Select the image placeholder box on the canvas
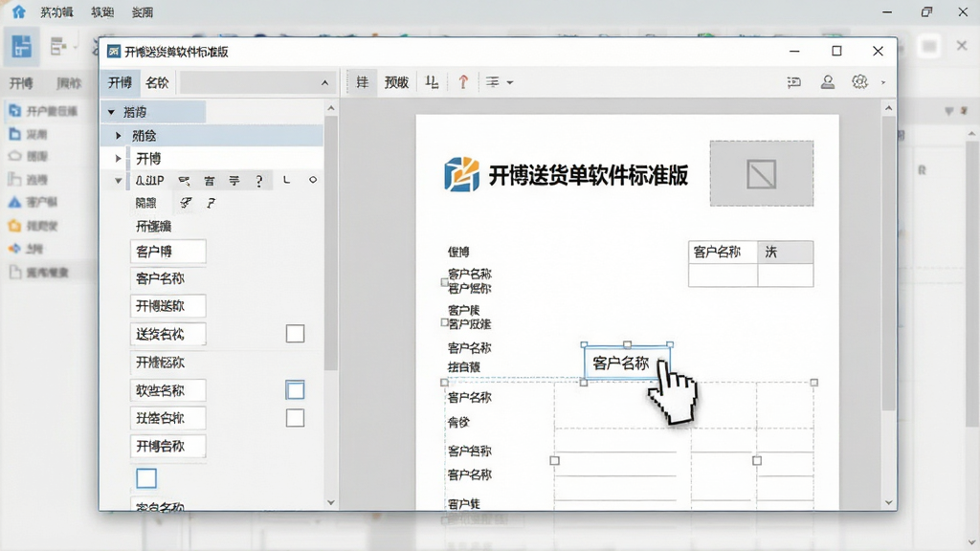Viewport: 980px width, 551px height. (761, 174)
